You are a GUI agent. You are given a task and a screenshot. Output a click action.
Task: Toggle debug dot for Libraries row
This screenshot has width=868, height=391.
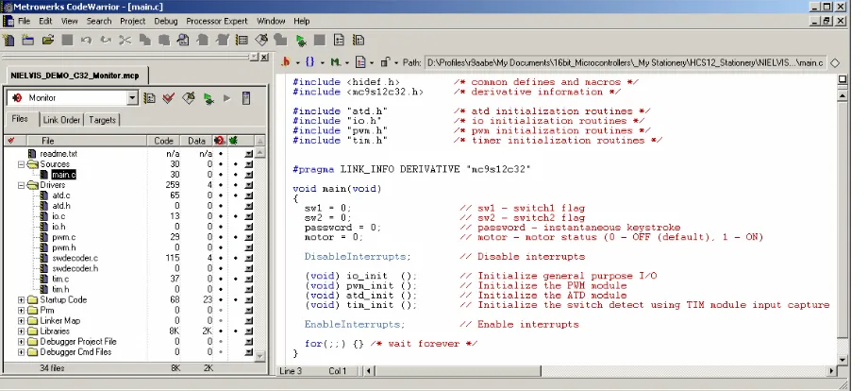coord(235,331)
